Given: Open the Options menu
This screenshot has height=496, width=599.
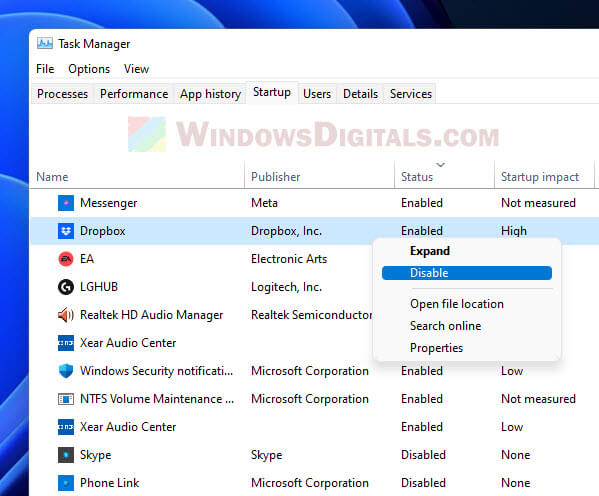Looking at the screenshot, I should pos(89,69).
